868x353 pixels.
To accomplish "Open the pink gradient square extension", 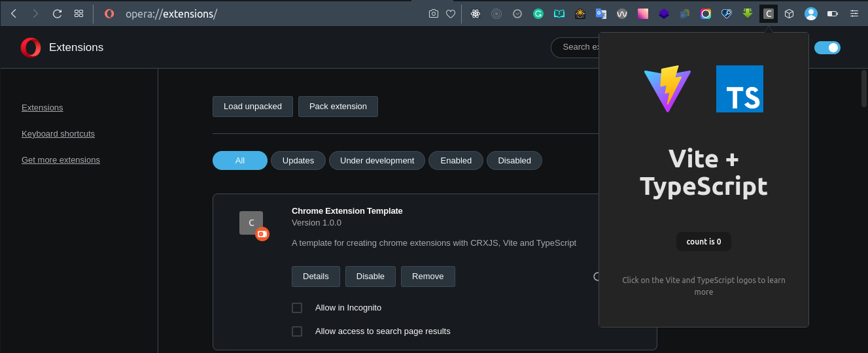I will (x=643, y=13).
